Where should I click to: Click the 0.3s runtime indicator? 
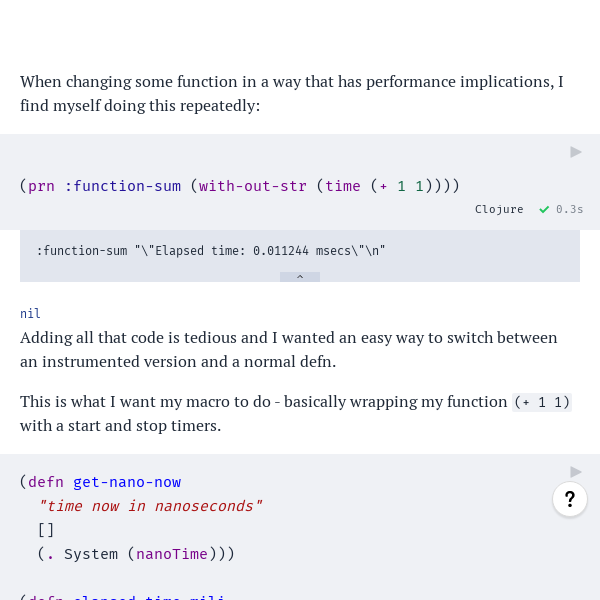coord(569,209)
